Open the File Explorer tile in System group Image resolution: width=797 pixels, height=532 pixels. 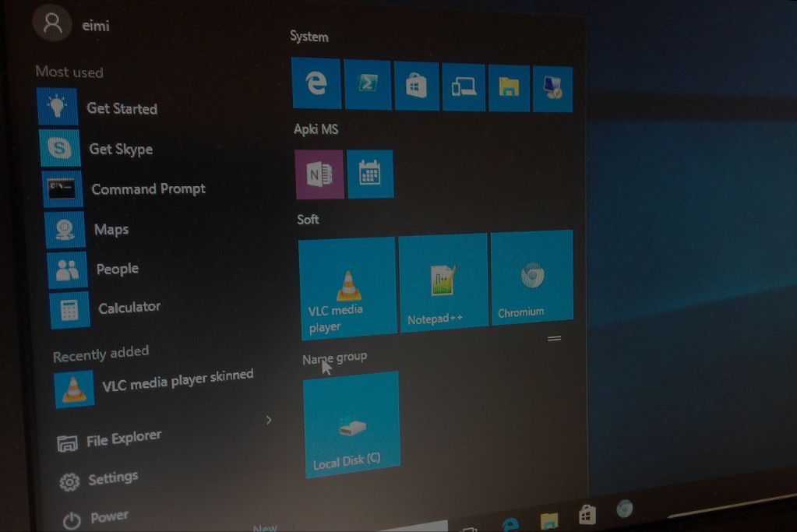[509, 88]
